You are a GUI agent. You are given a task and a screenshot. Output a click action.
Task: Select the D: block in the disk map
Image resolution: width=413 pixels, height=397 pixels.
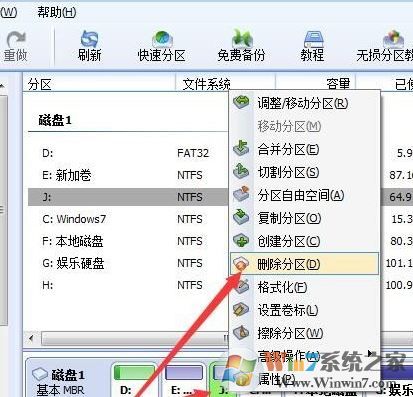(x=134, y=380)
